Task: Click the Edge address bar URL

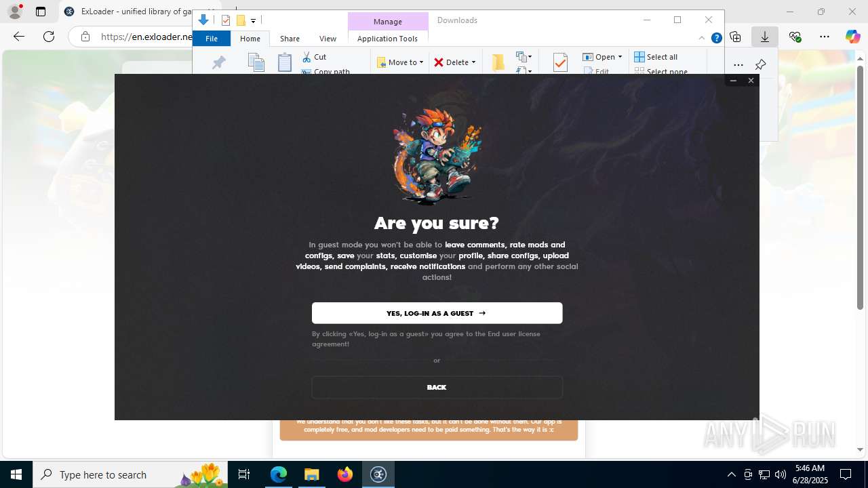Action: 146,37
